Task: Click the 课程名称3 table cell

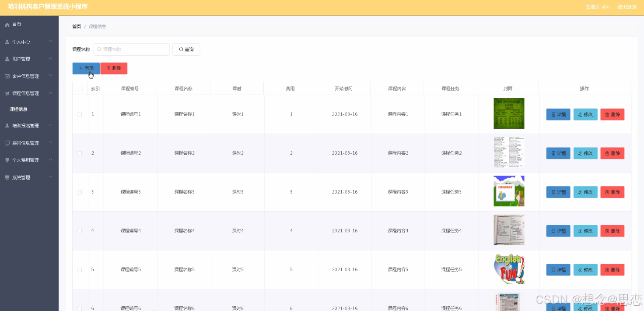Action: 184,192
